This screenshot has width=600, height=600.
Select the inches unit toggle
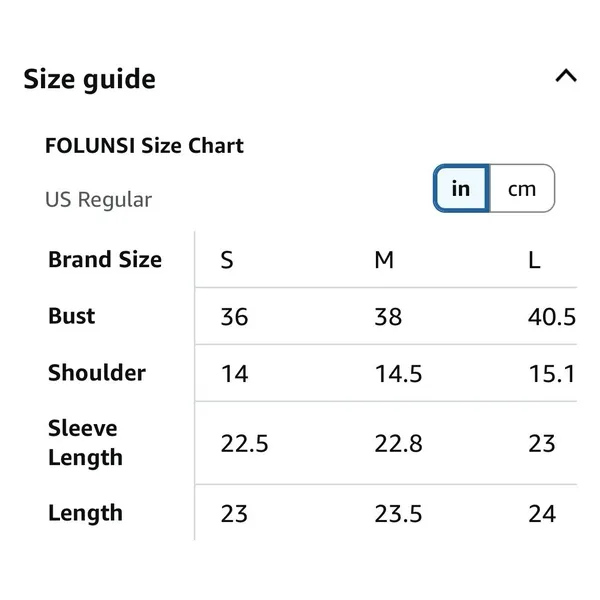pyautogui.click(x=461, y=188)
